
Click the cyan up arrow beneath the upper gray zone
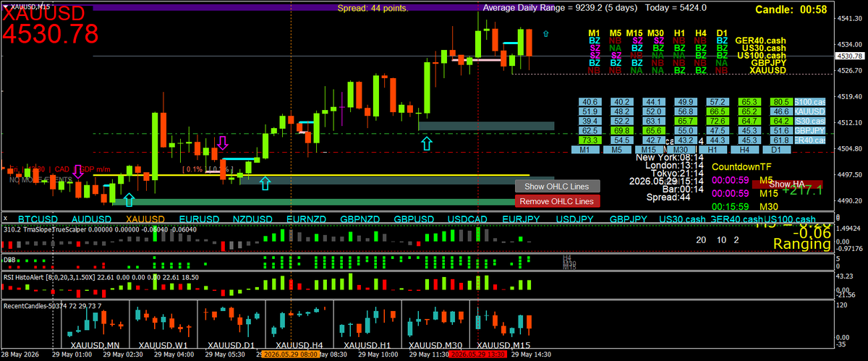[x=426, y=143]
